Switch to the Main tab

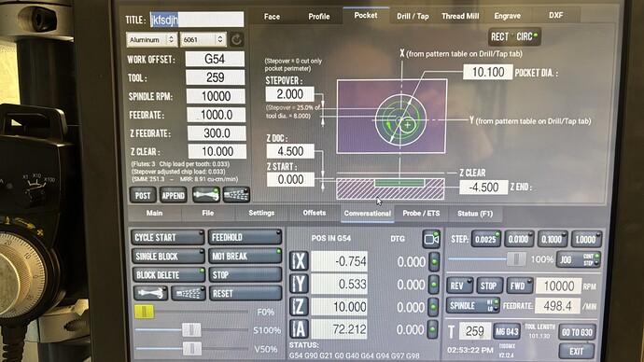coord(154,213)
